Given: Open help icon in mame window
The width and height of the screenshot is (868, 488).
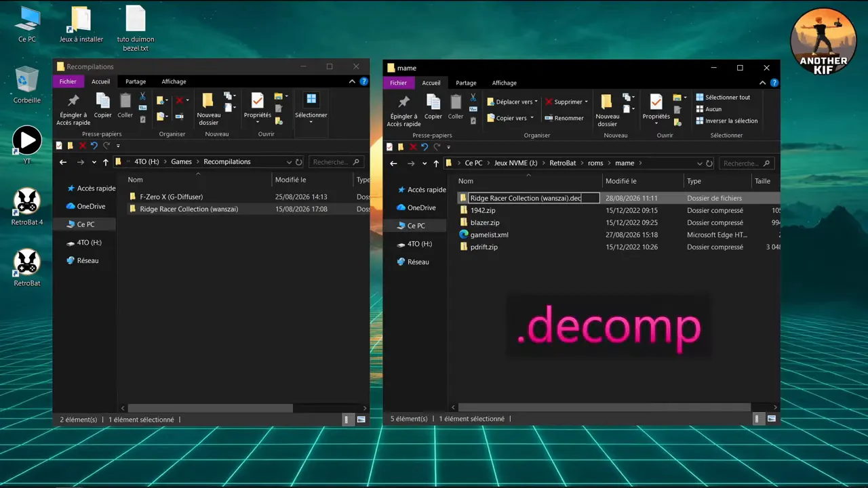Looking at the screenshot, I should tap(774, 83).
